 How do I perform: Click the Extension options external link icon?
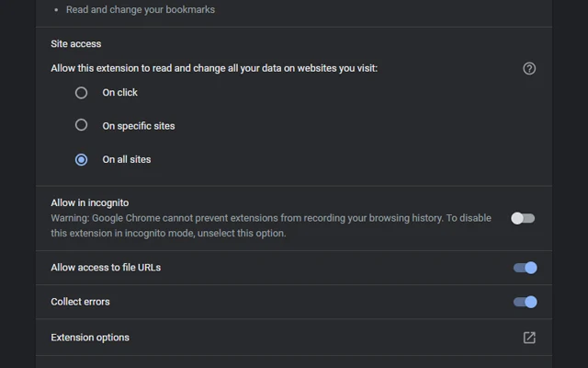click(x=529, y=338)
